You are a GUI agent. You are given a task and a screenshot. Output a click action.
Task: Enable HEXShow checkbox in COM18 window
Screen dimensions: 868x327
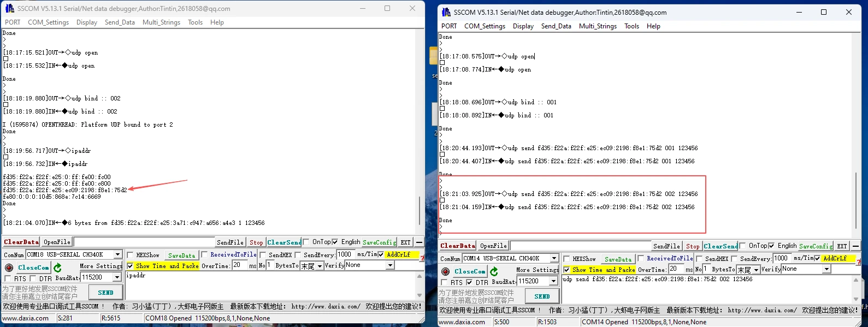[131, 255]
